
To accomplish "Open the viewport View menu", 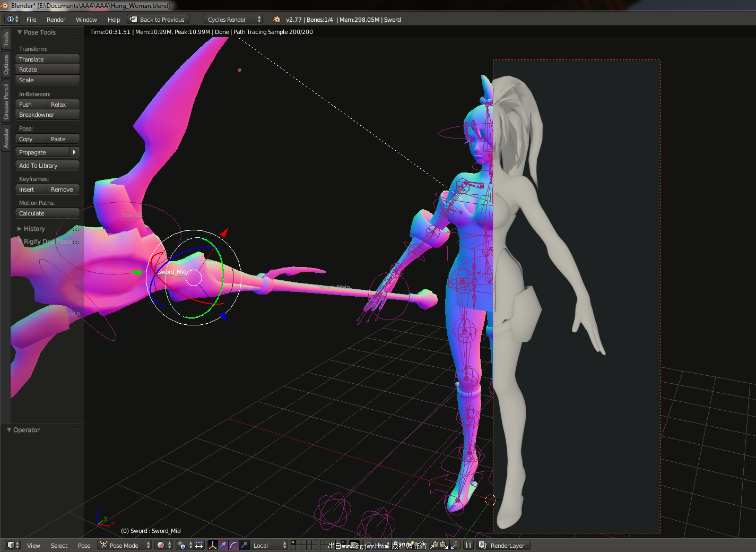I will (33, 546).
